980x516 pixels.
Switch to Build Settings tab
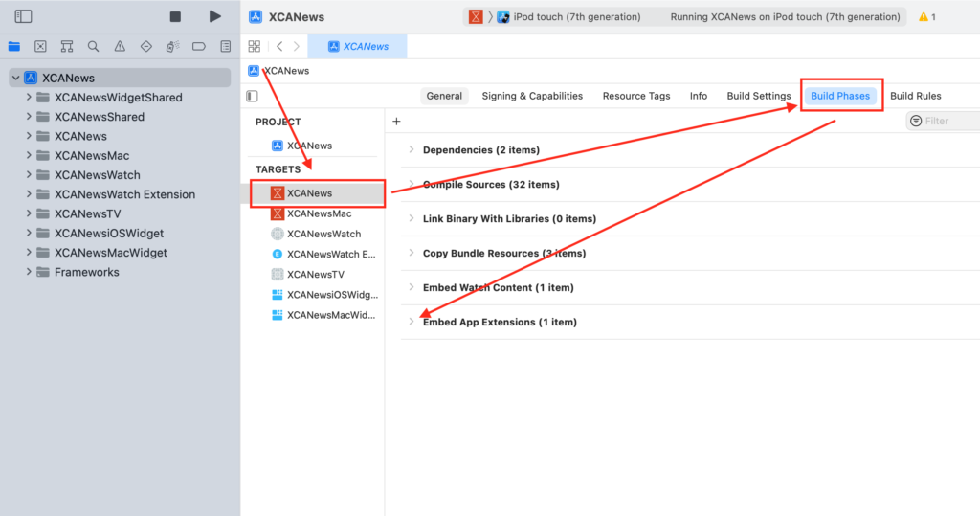[x=759, y=96]
